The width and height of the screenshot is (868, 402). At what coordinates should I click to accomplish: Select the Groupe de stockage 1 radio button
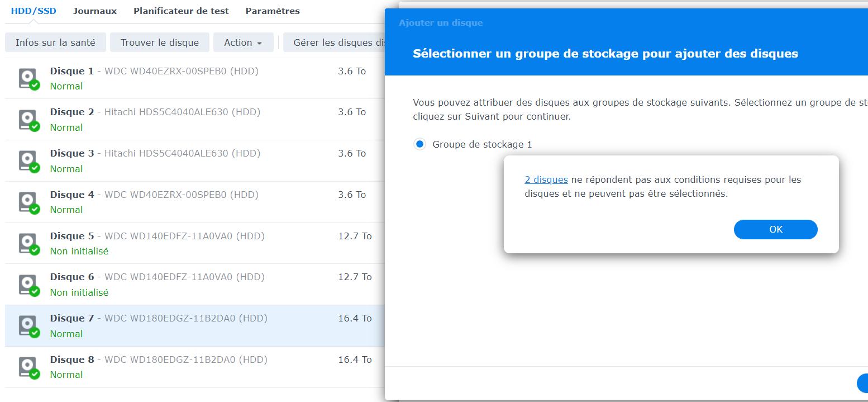419,144
